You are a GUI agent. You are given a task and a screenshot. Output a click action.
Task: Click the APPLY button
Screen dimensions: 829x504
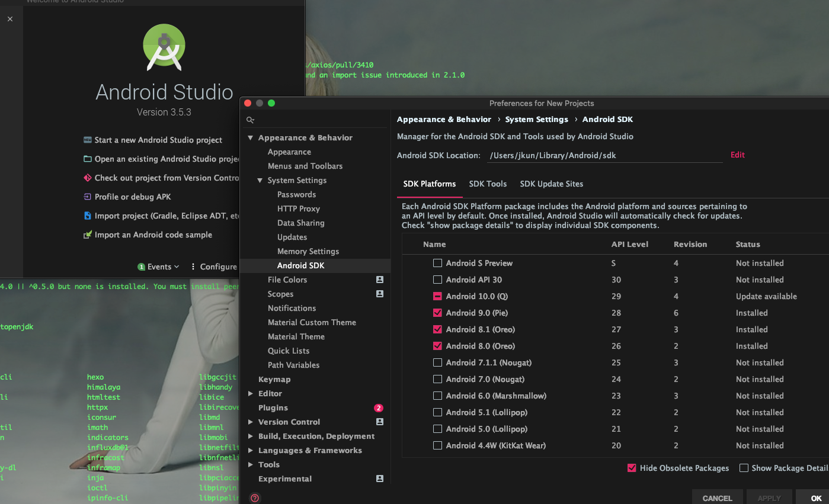(769, 497)
